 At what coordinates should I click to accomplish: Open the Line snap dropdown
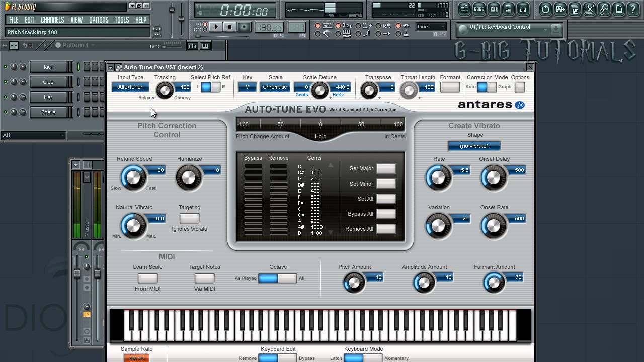click(x=431, y=27)
